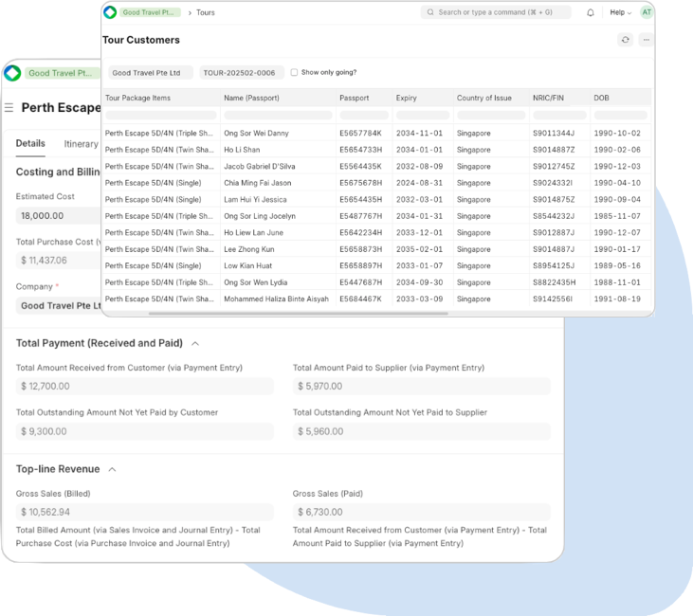Click Gross Sales (Billed) field $ 10,562.94
Viewport: 693px width, 616px height.
pos(145,512)
